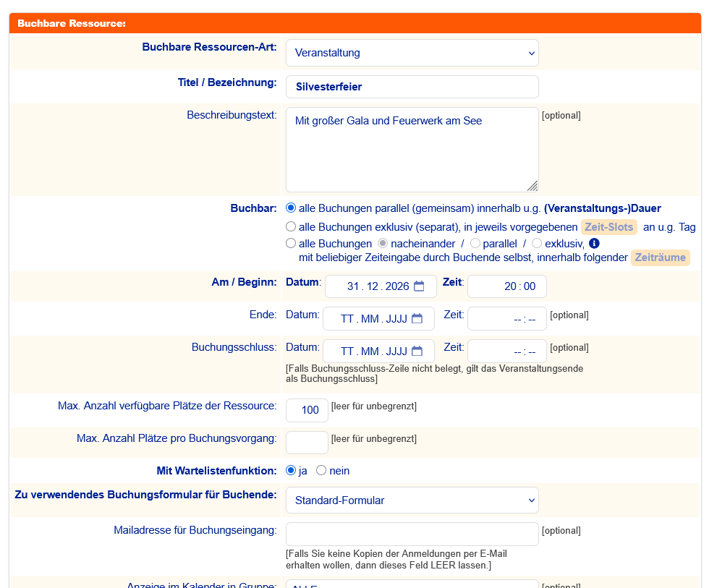The height and width of the screenshot is (588, 717).
Task: Click the max. verfügbare Plätze field
Action: click(307, 410)
